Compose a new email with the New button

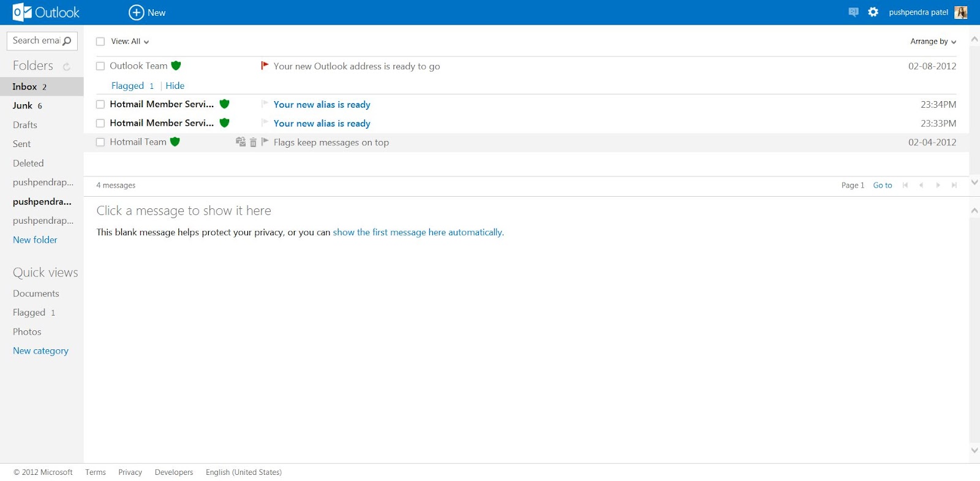pyautogui.click(x=147, y=12)
